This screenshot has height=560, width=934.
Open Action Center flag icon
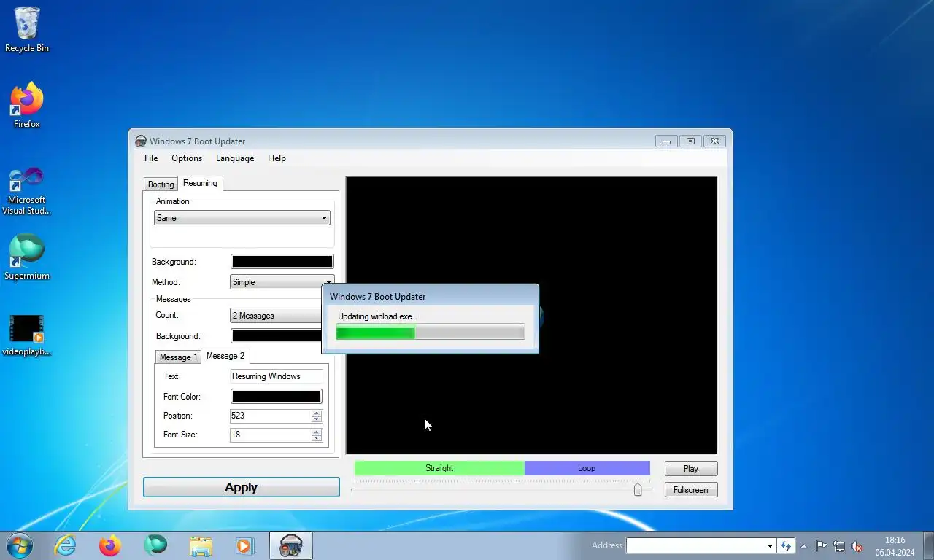821,546
